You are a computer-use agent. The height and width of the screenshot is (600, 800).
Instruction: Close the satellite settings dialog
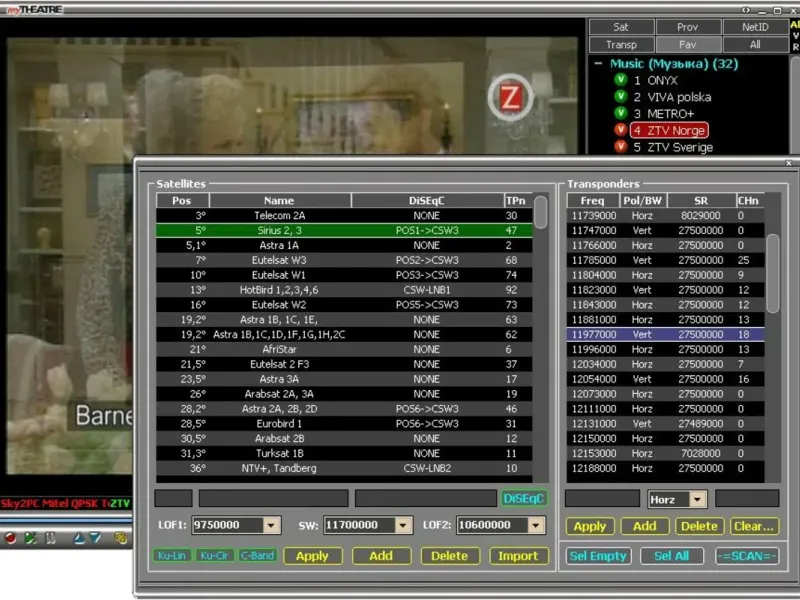pyautogui.click(x=789, y=163)
